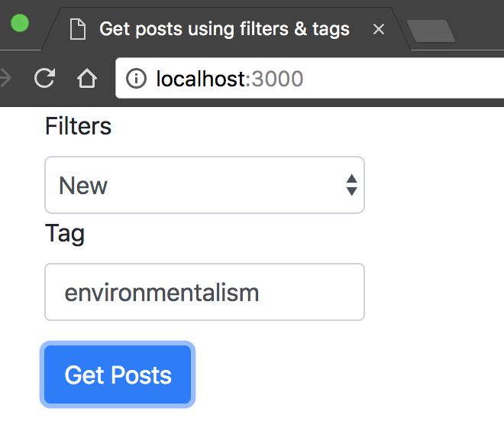This screenshot has height=428, width=504.
Task: Click the New option text in Filters
Action: pyautogui.click(x=83, y=186)
